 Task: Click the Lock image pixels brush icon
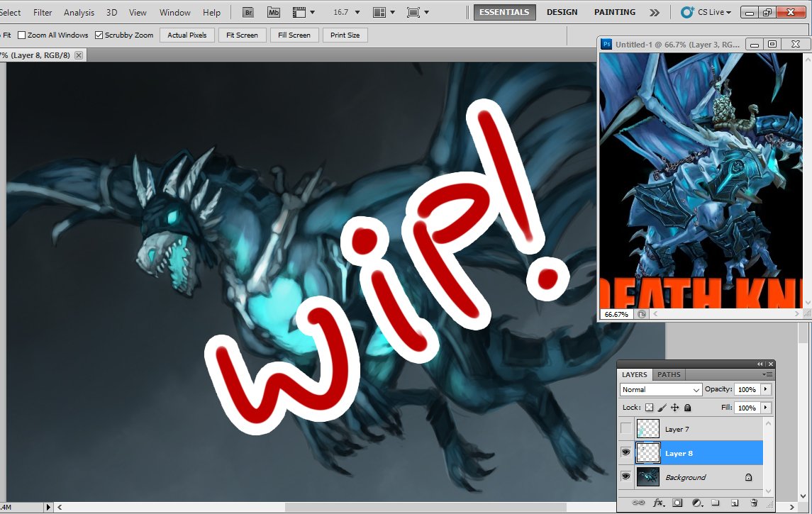coord(662,408)
